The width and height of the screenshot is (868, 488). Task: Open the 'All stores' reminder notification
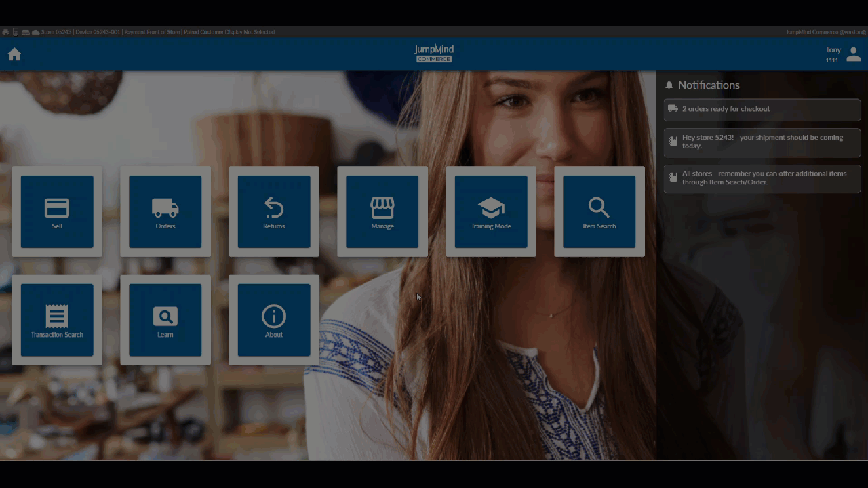[762, 178]
